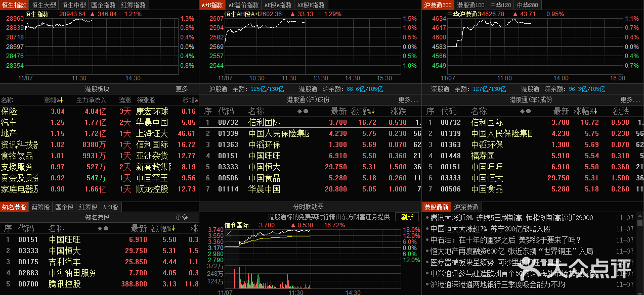Select 信利国际 in 港股通(沪) list

tap(311, 122)
